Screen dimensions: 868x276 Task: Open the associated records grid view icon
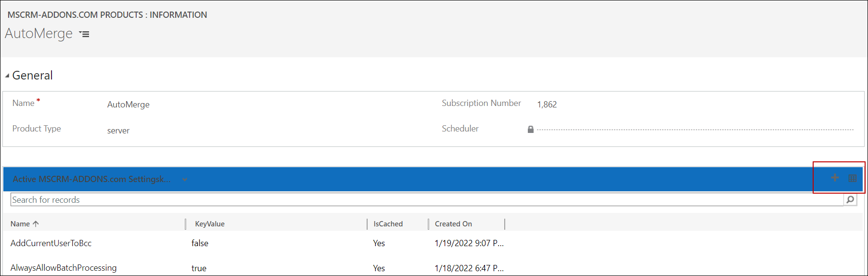(852, 178)
